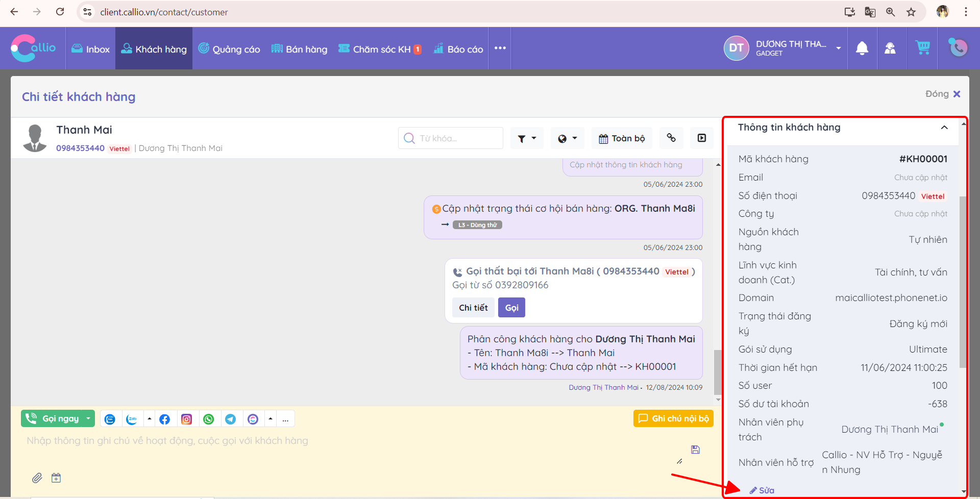Image resolution: width=980 pixels, height=499 pixels.
Task: Open the notifications bell
Action: click(x=862, y=48)
